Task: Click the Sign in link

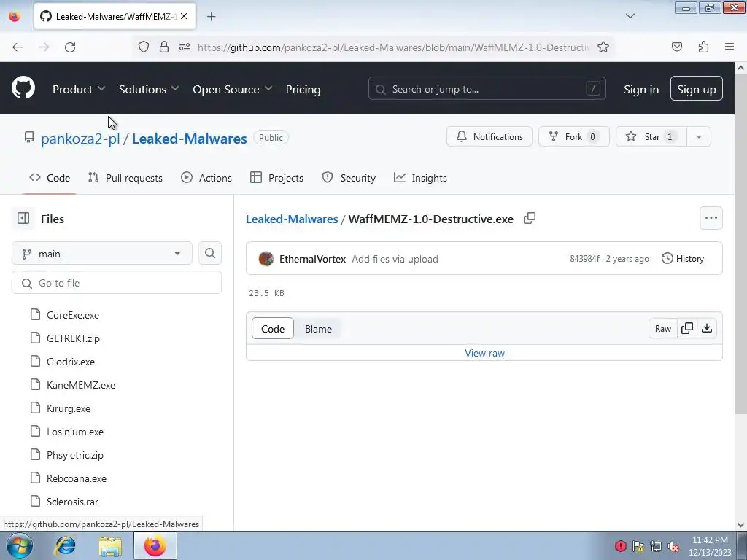Action: coord(641,89)
